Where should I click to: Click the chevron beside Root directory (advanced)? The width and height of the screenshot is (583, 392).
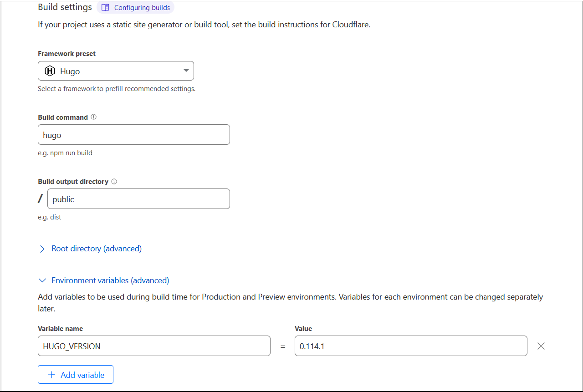(x=42, y=249)
